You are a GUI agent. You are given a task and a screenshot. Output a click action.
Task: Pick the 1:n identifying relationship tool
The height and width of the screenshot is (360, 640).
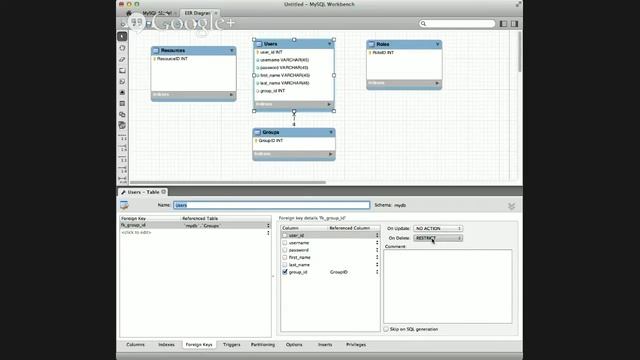point(122,169)
